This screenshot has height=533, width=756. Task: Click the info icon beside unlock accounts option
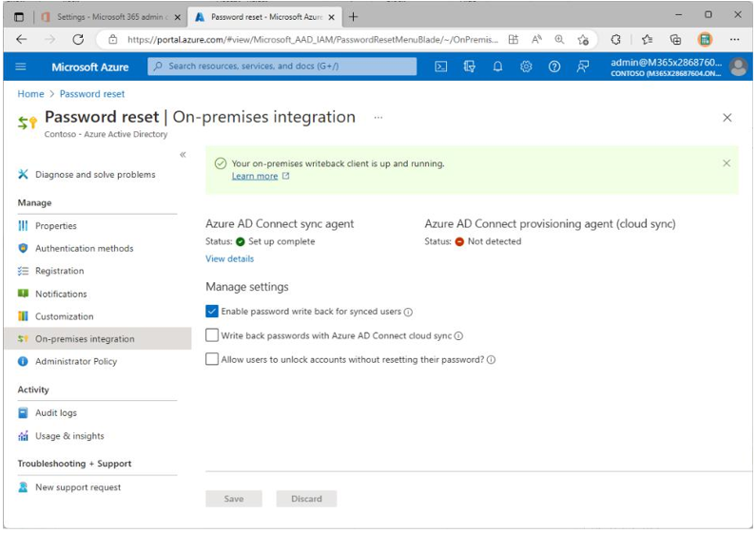tap(491, 360)
